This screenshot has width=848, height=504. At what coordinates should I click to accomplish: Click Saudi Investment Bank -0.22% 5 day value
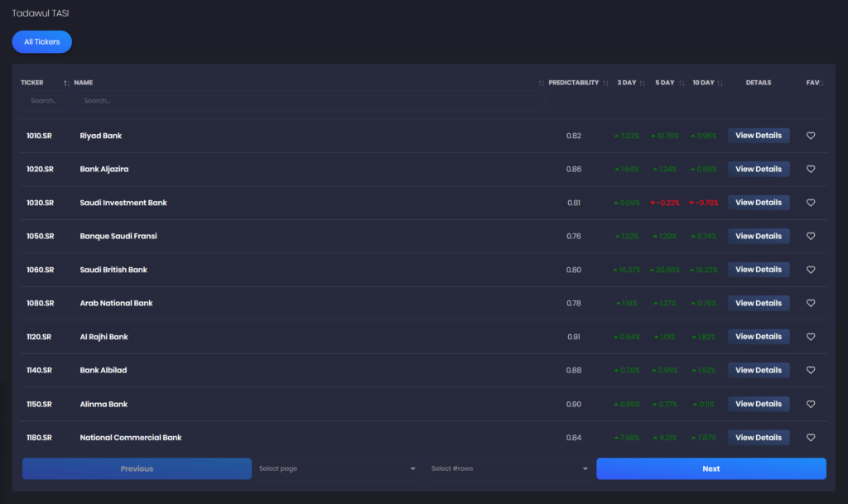[665, 203]
